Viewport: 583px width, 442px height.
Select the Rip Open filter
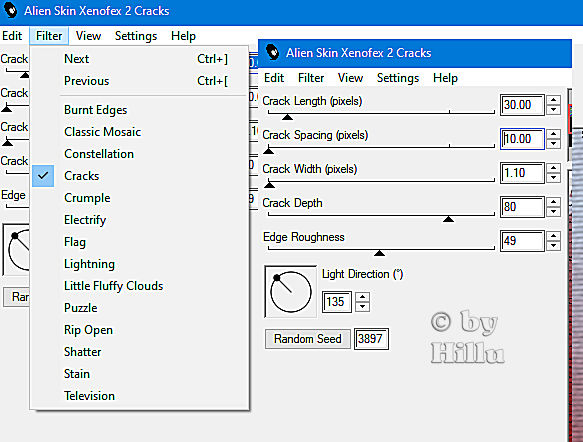tap(140, 330)
